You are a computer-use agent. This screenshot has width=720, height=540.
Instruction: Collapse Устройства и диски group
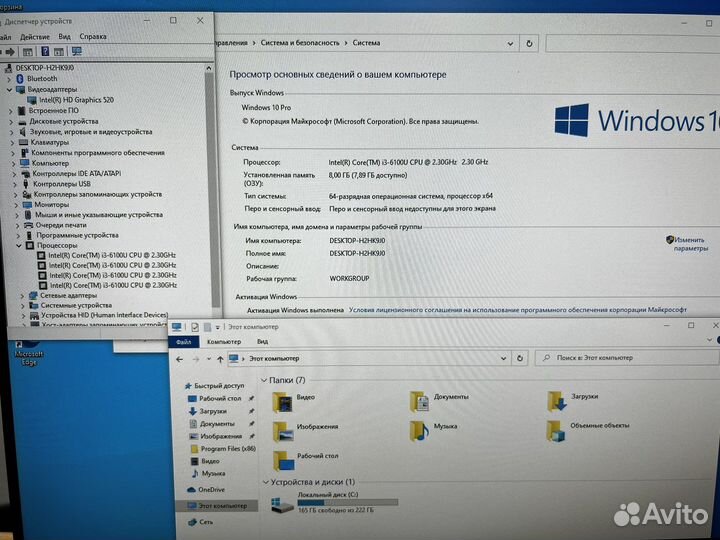pos(265,483)
